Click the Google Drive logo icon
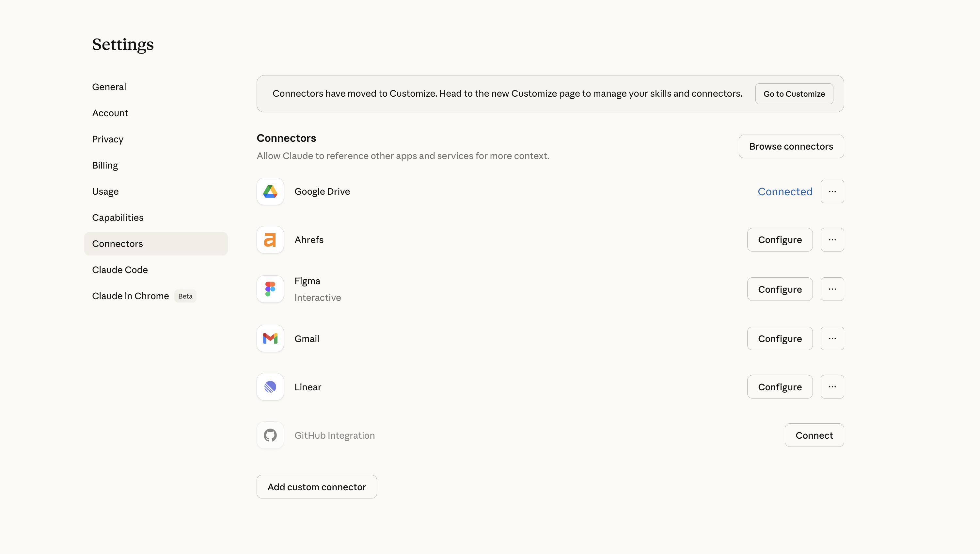The width and height of the screenshot is (980, 554). point(270,191)
